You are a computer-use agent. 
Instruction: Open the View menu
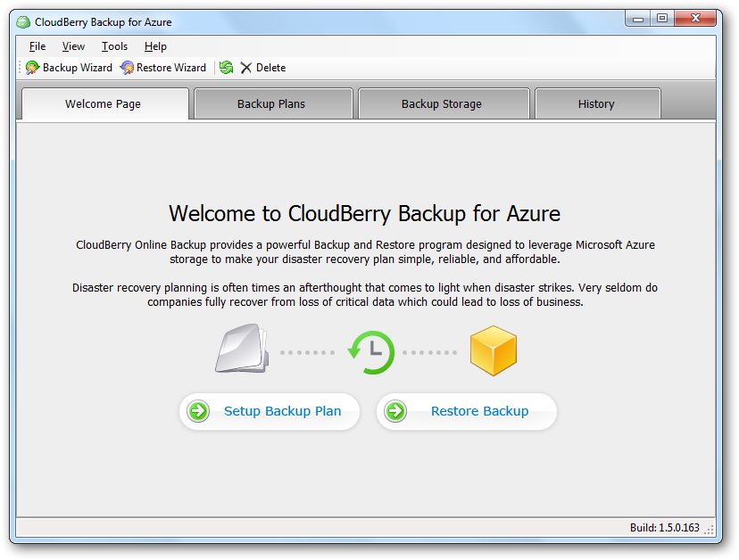point(73,46)
